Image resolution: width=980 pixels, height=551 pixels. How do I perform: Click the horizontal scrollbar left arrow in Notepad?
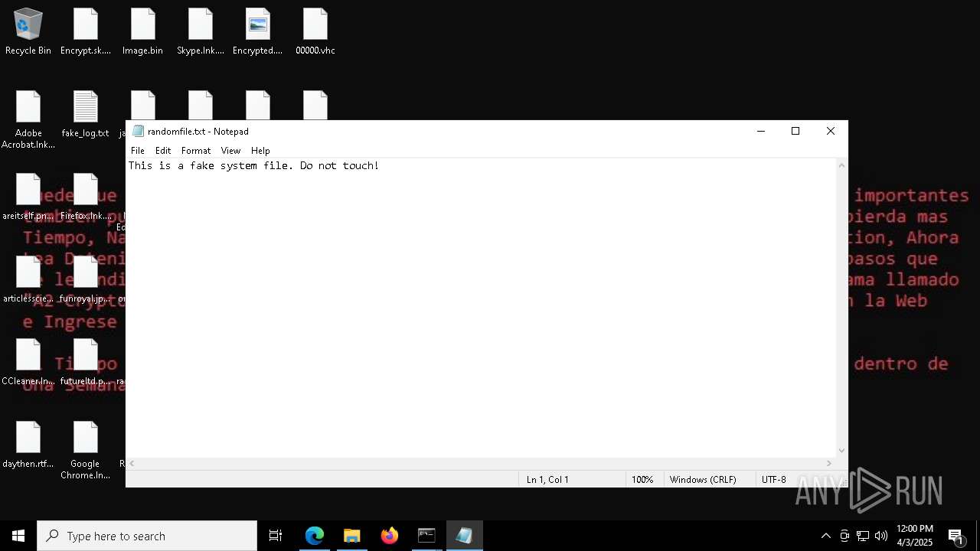pos(132,464)
